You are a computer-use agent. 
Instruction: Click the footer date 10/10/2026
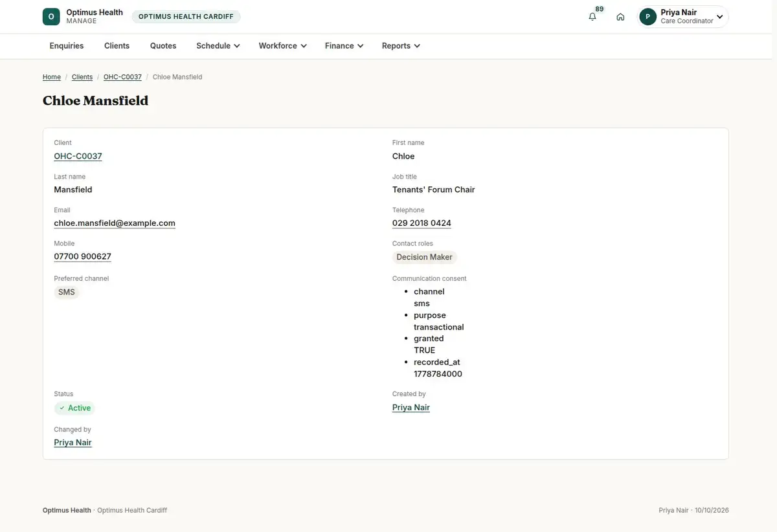pyautogui.click(x=712, y=511)
